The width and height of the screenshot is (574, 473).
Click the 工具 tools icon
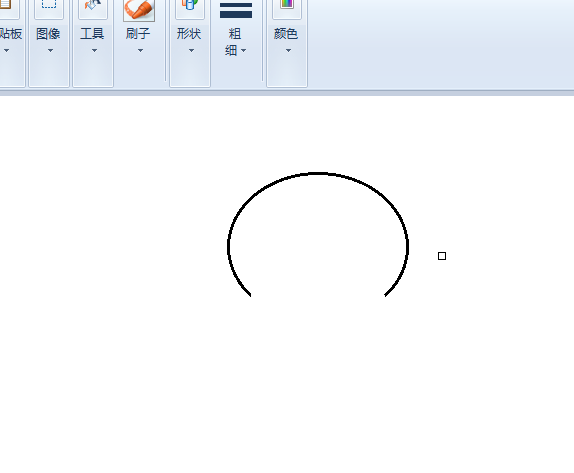tap(93, 5)
